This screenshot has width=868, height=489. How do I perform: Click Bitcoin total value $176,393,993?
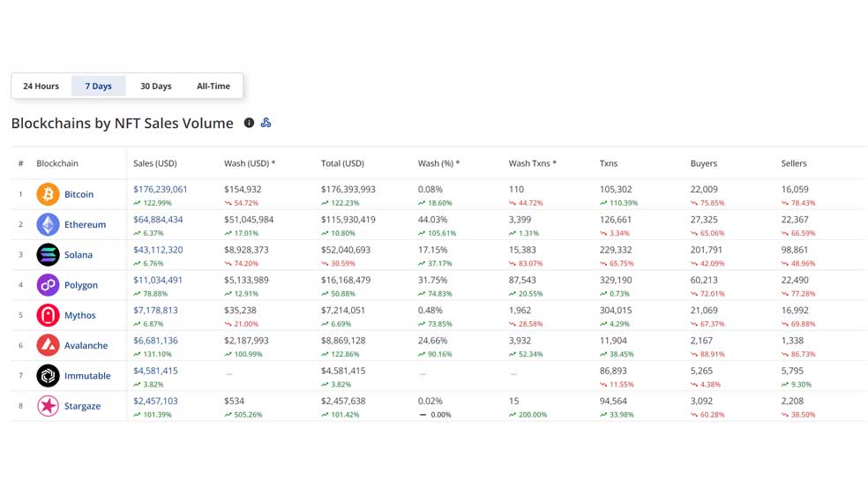348,190
